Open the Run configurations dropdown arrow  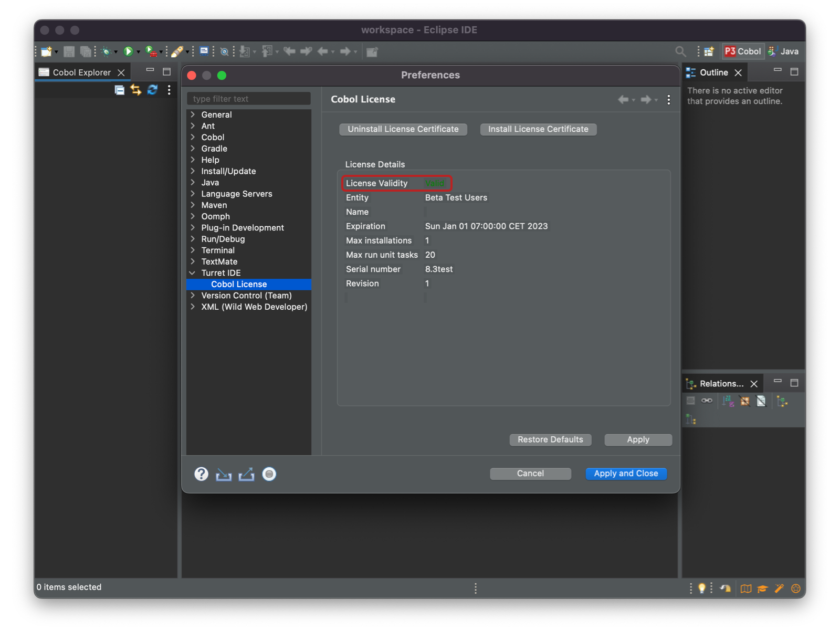138,52
